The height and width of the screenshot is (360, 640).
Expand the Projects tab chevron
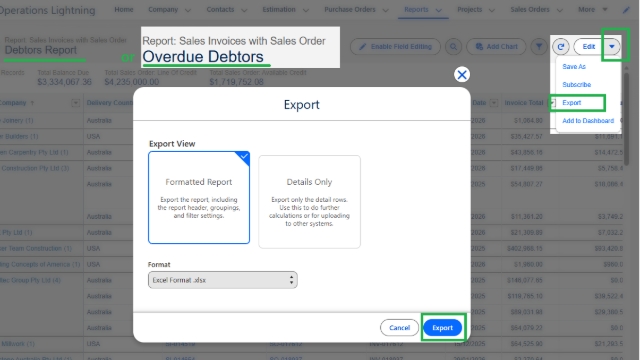(x=492, y=10)
